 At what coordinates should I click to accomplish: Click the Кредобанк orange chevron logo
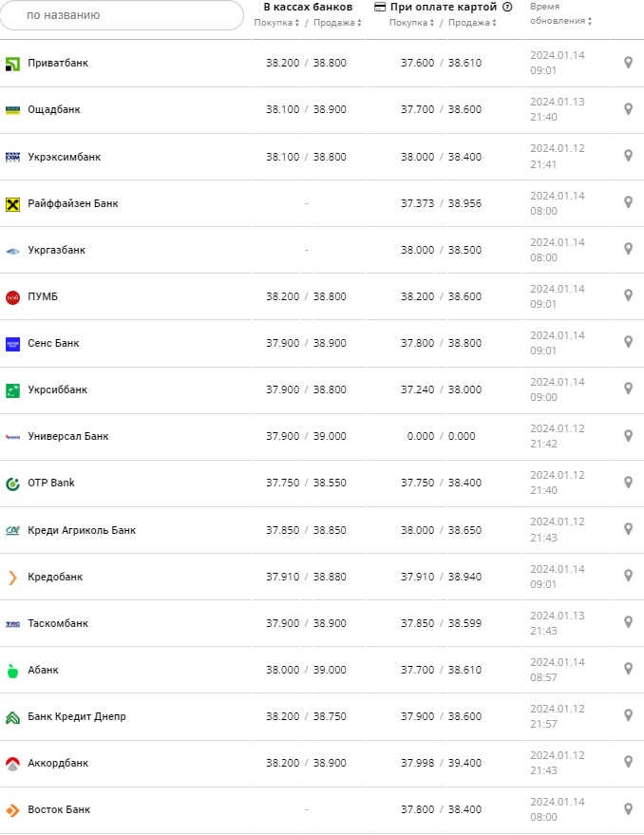12,577
